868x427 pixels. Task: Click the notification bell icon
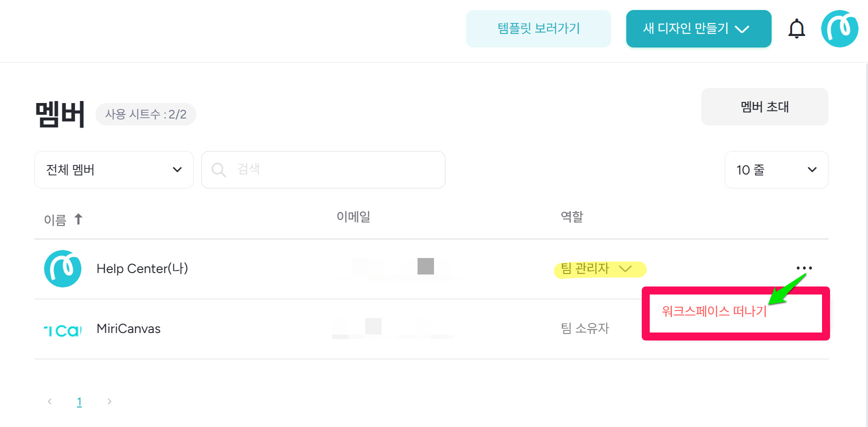tap(797, 28)
